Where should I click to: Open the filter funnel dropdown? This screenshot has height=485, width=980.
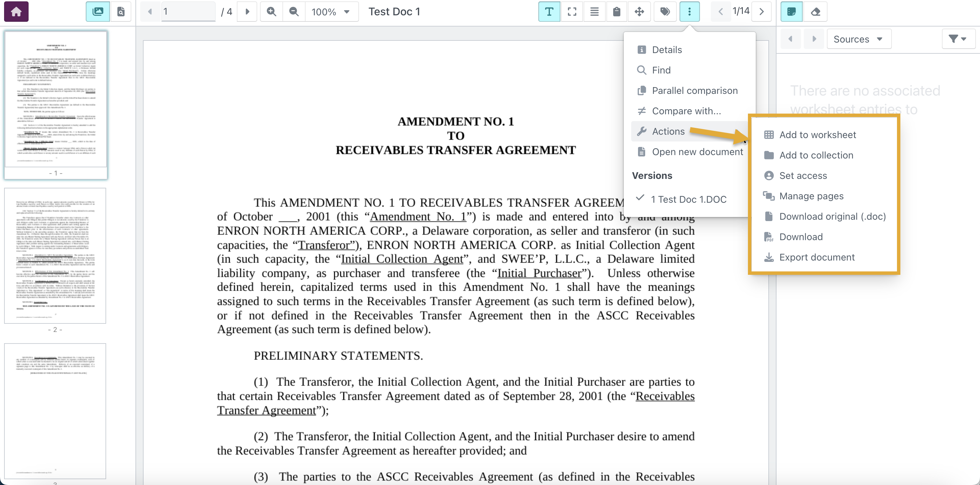957,39
